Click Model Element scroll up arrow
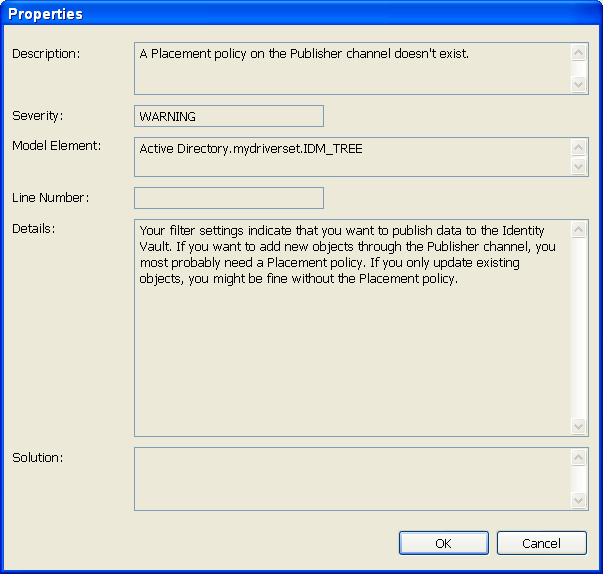 point(578,147)
